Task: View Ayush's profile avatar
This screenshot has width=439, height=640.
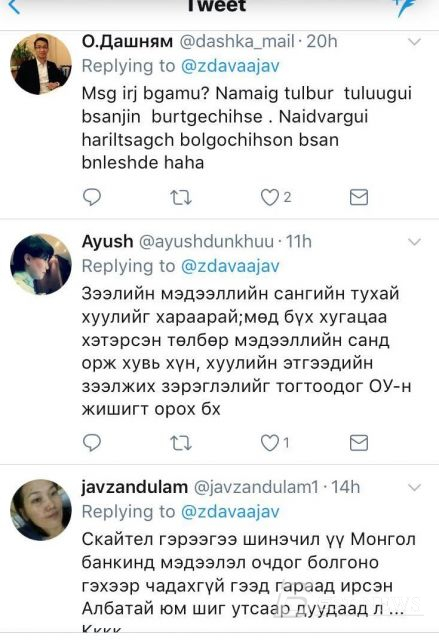Action: click(41, 264)
